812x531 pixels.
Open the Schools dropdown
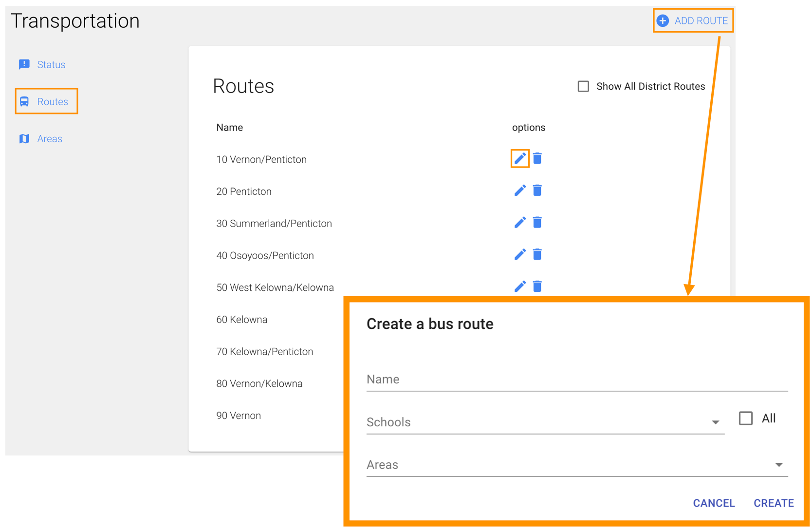545,422
